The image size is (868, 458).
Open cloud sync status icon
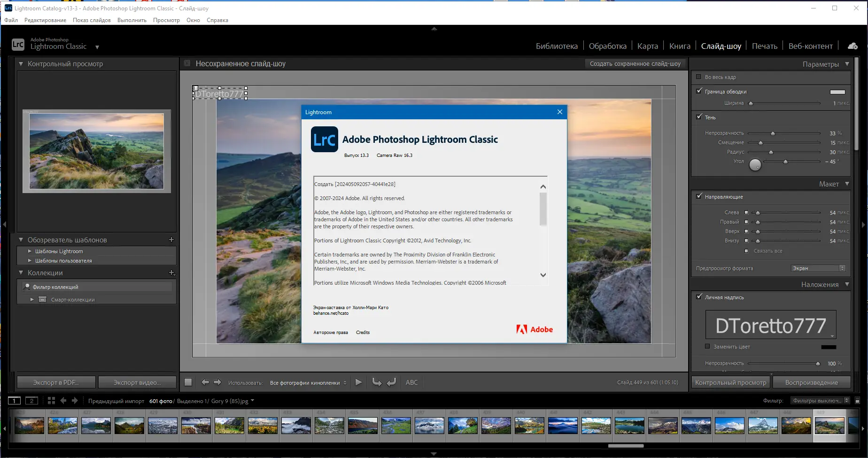coord(852,46)
